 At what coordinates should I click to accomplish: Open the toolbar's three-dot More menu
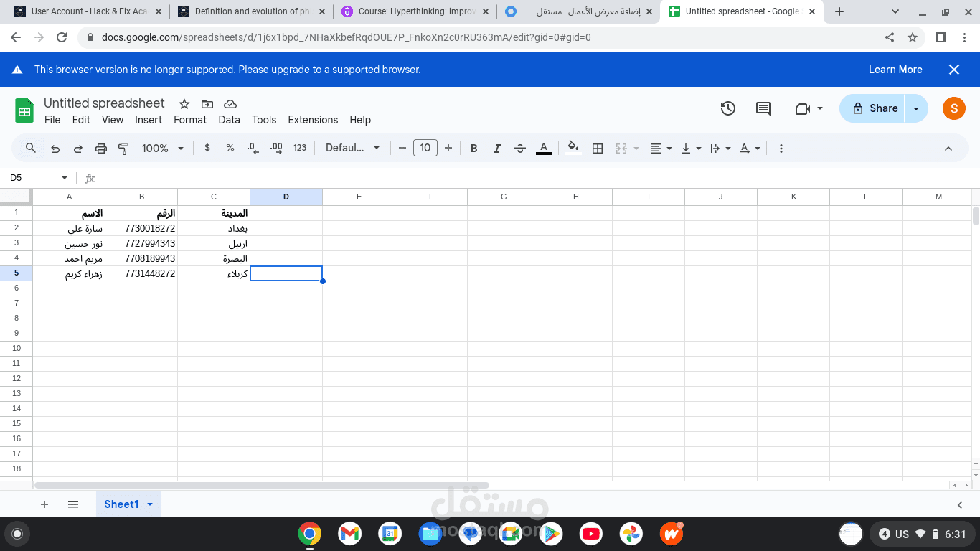point(781,148)
